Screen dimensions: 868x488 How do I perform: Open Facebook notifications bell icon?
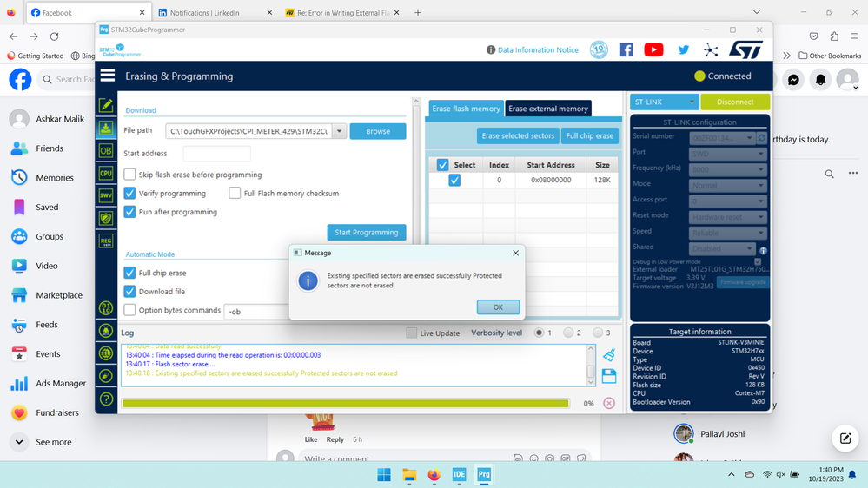[x=820, y=80]
